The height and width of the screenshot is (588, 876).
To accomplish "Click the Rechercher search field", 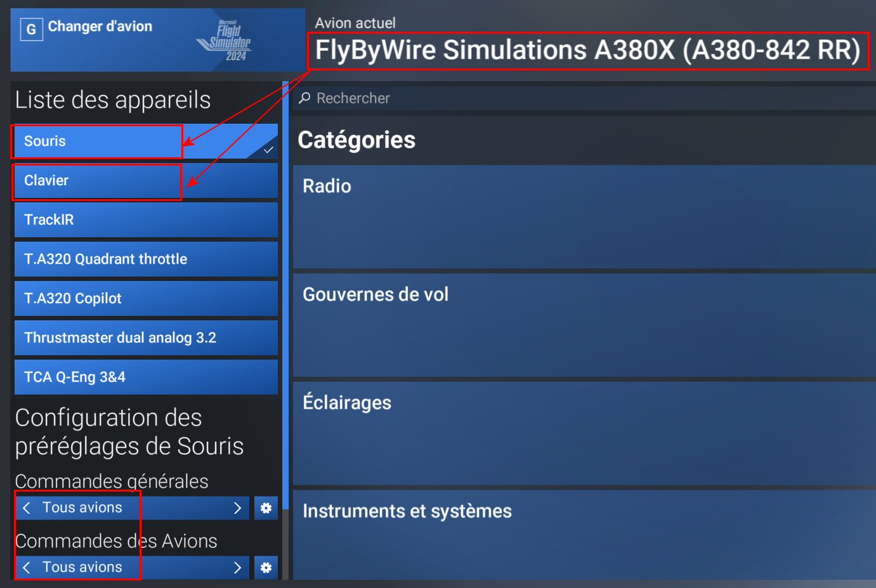I will pos(584,98).
